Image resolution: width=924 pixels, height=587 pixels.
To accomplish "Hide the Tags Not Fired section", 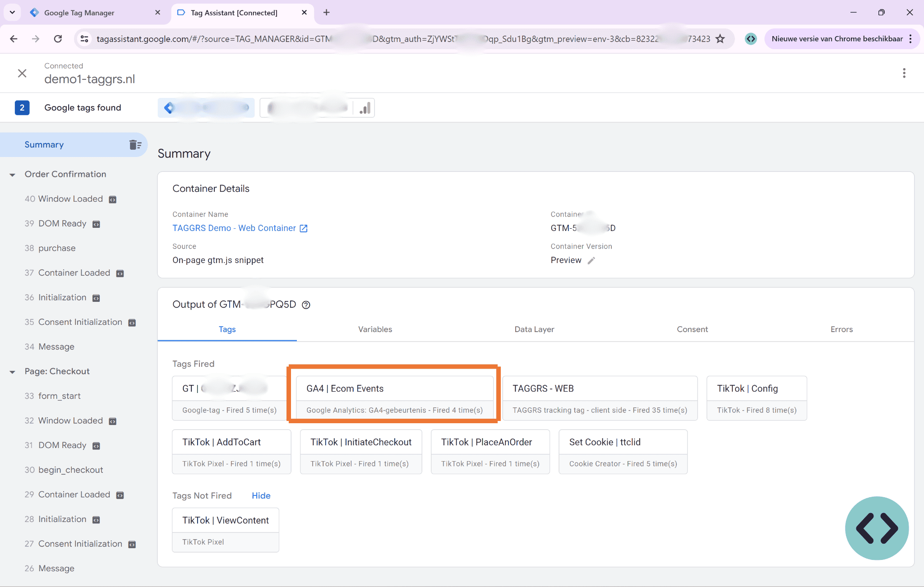I will [x=261, y=495].
